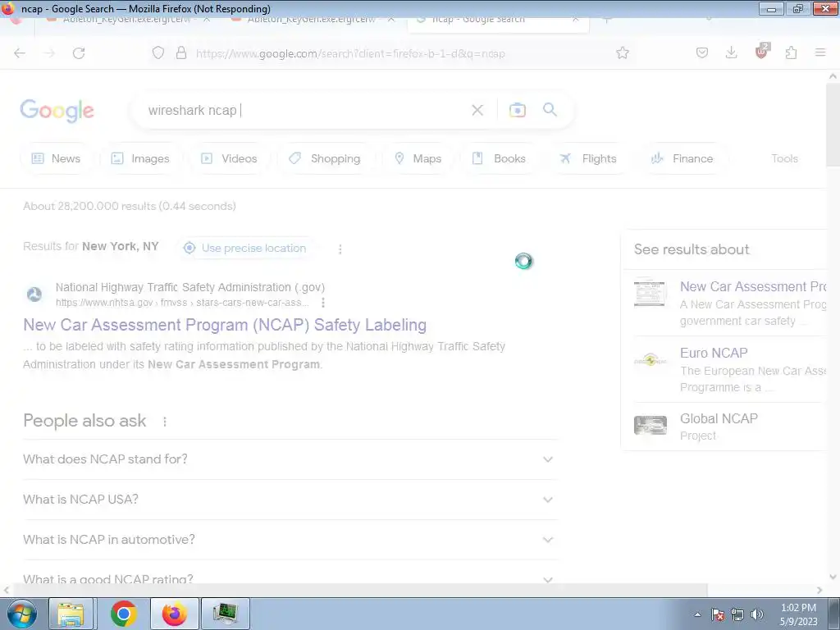Filter results by Maps
840x630 pixels.
click(x=418, y=158)
